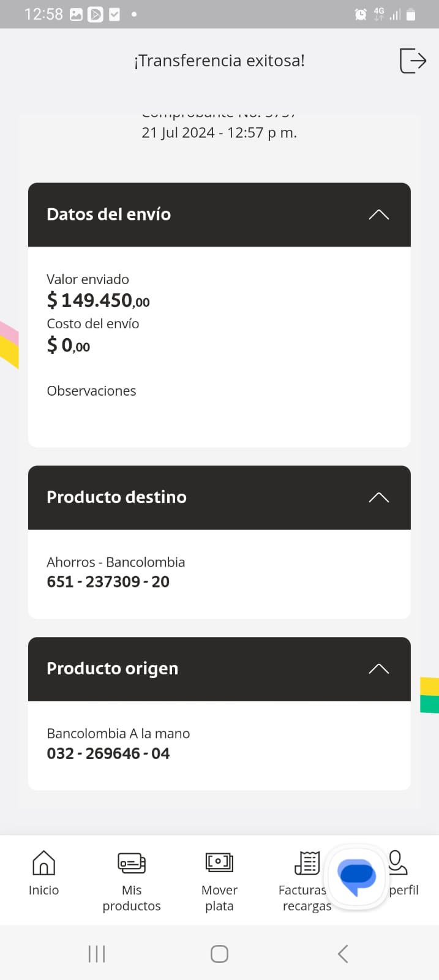The image size is (439, 980).
Task: Tap the Mover plata money icon
Action: (219, 863)
